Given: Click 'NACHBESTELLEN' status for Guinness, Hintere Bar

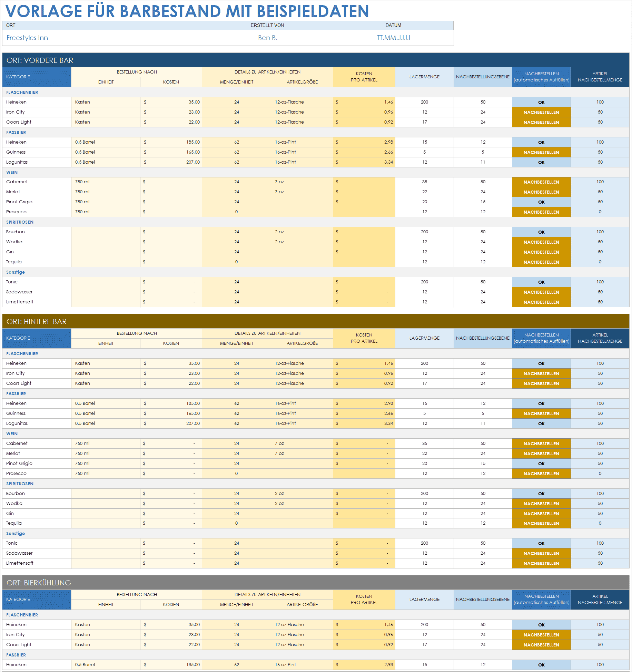Looking at the screenshot, I should (541, 413).
